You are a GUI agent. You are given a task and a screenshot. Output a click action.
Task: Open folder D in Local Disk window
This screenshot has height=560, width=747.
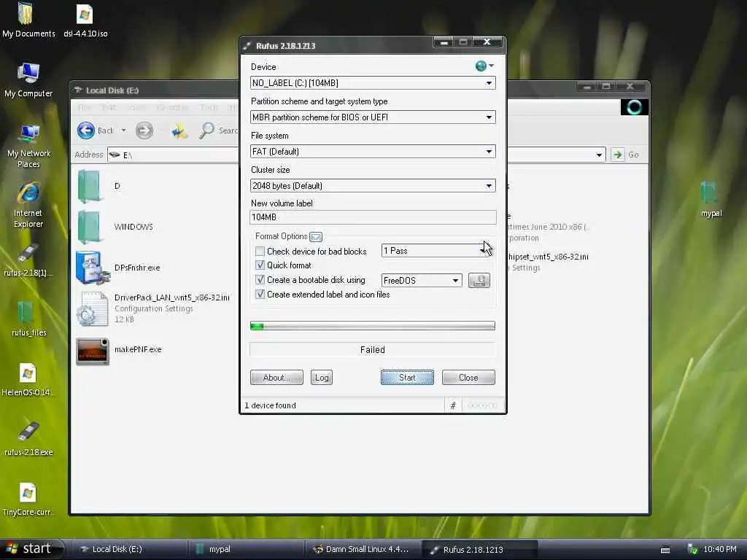click(x=99, y=186)
